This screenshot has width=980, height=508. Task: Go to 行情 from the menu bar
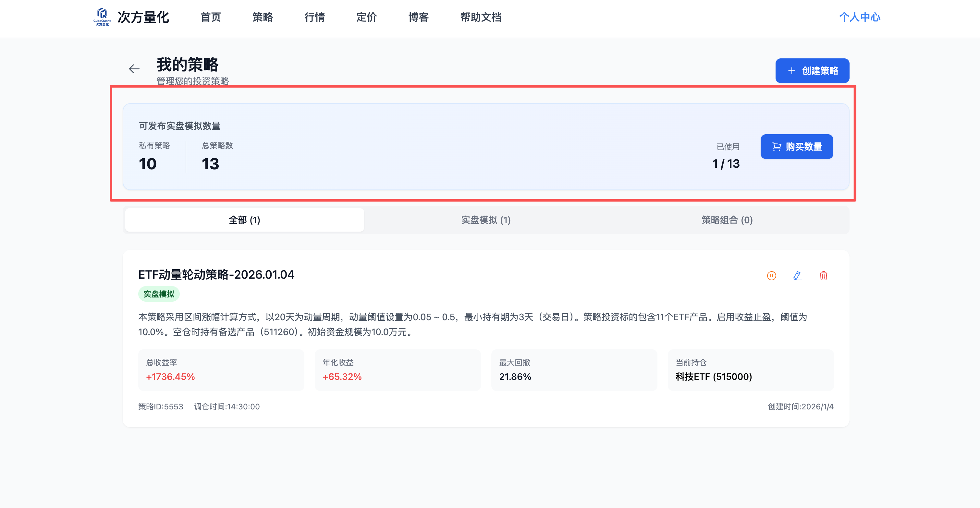click(315, 18)
